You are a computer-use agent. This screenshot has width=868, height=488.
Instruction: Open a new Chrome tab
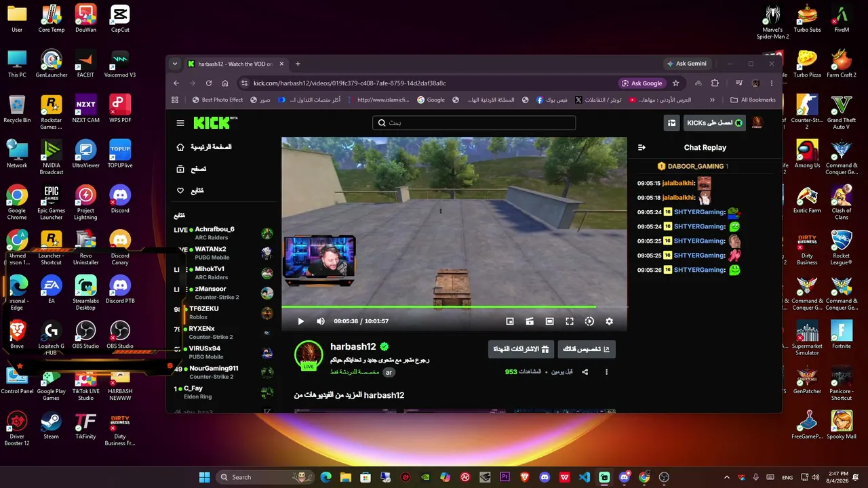[297, 64]
